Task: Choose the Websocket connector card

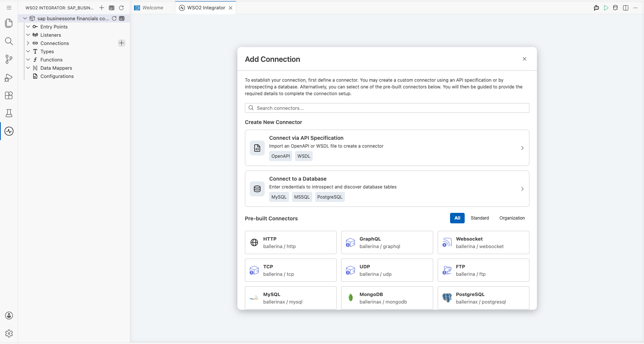Action: pyautogui.click(x=483, y=242)
